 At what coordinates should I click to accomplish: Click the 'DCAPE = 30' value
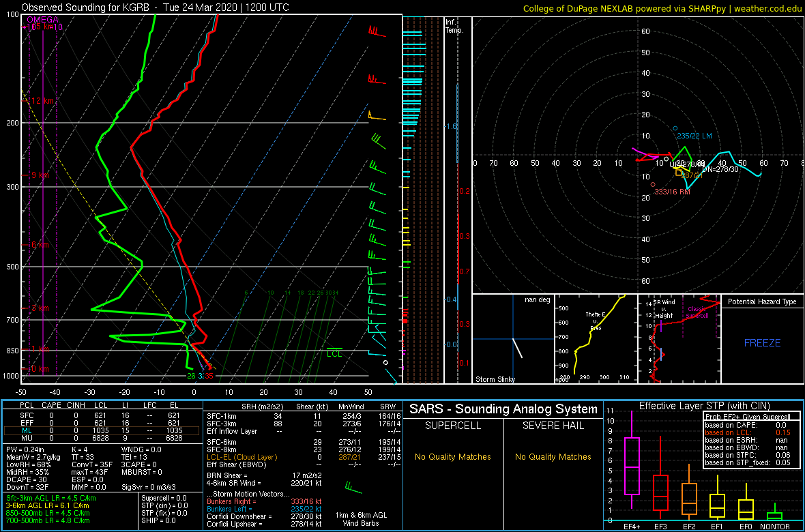coord(26,479)
